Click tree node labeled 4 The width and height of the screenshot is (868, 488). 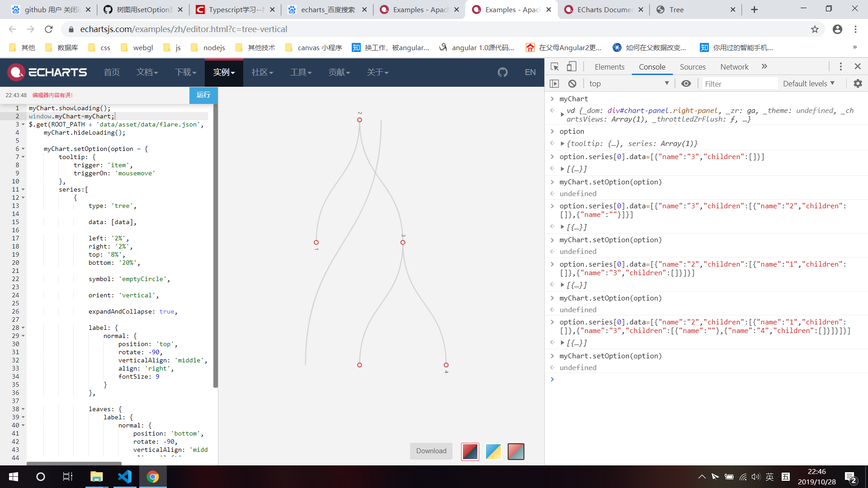tap(446, 365)
